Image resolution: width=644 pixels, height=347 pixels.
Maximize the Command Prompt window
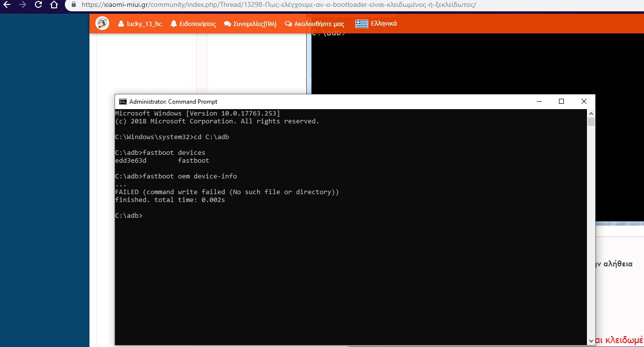(x=561, y=102)
